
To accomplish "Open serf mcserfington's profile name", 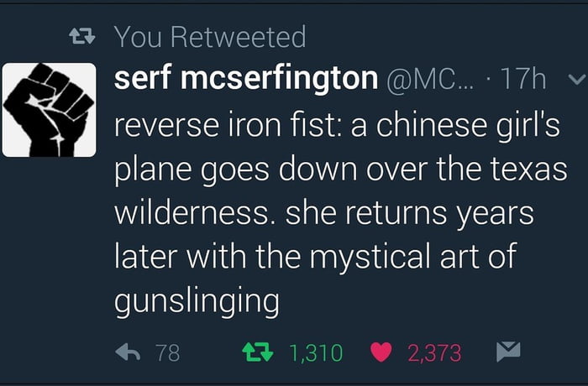I will 245,78.
